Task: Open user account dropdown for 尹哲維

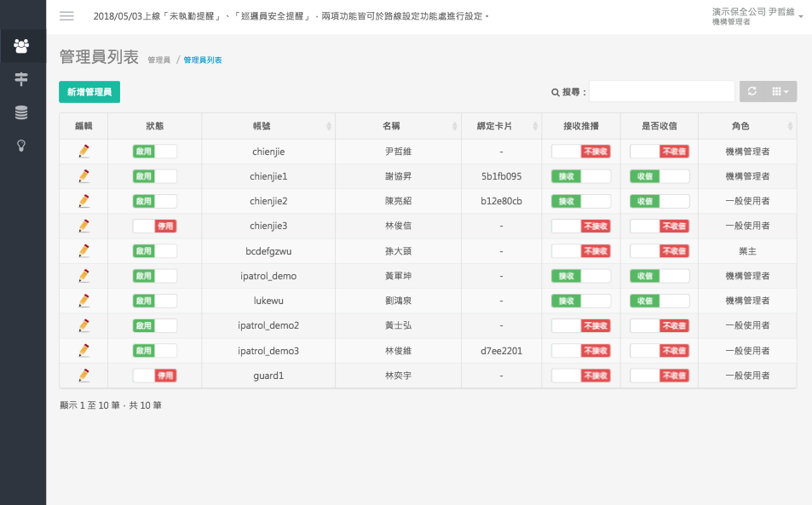Action: (756, 16)
